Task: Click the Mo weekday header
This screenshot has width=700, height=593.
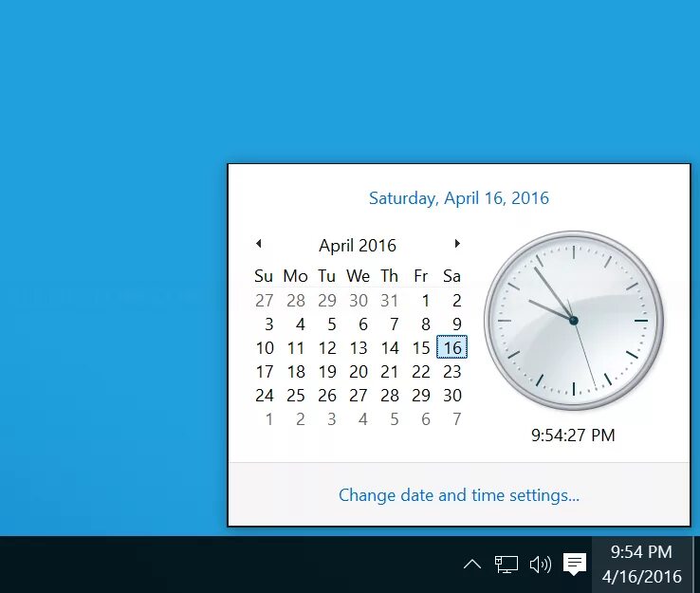Action: tap(295, 276)
